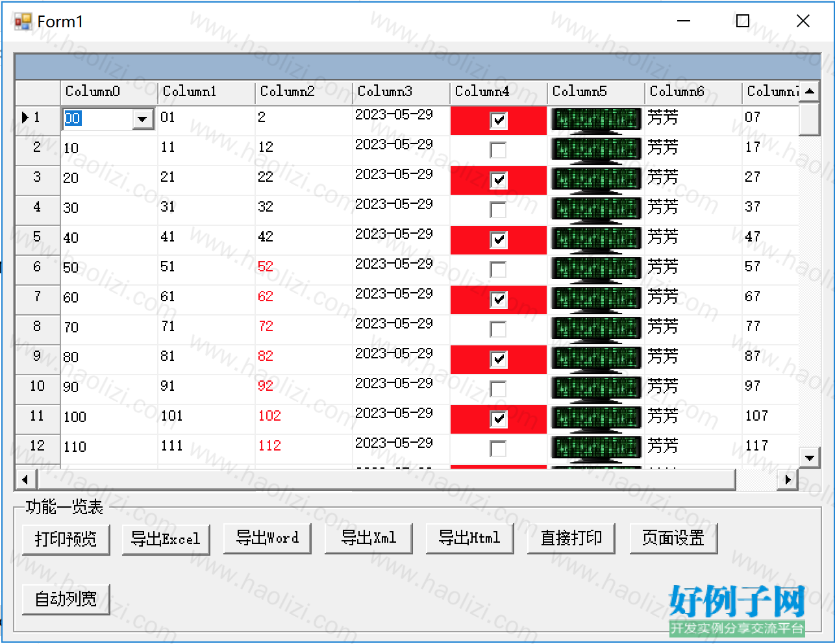Select the image cell in row 5

[596, 240]
